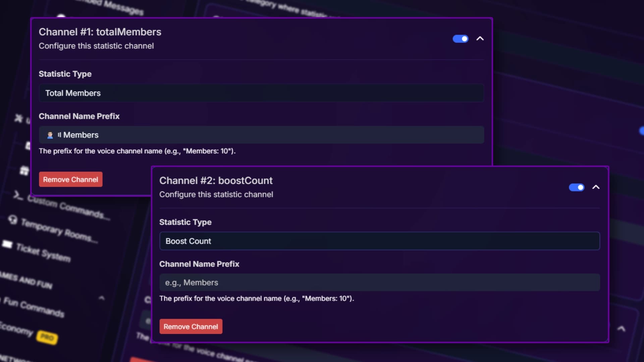Click Remove Channel on the boostCount card
The height and width of the screenshot is (362, 644).
click(191, 326)
